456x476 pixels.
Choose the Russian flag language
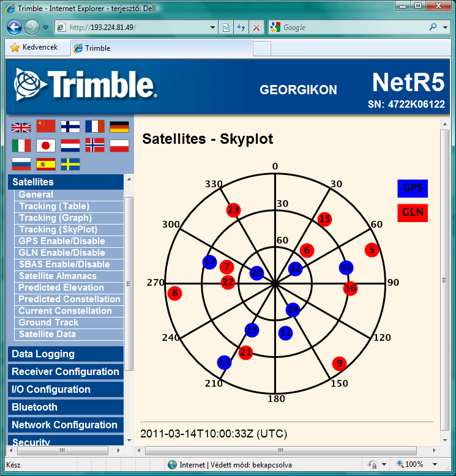point(21,164)
